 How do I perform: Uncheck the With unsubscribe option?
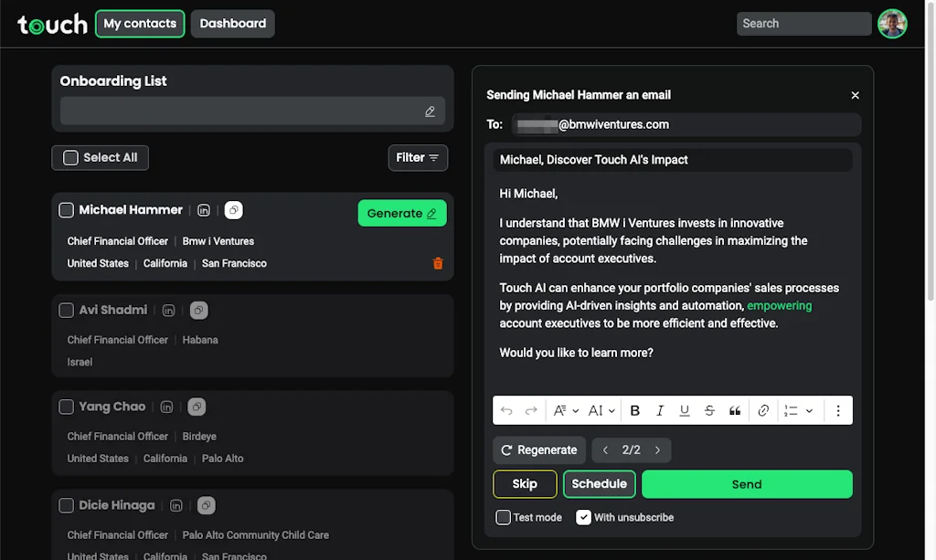(x=583, y=516)
